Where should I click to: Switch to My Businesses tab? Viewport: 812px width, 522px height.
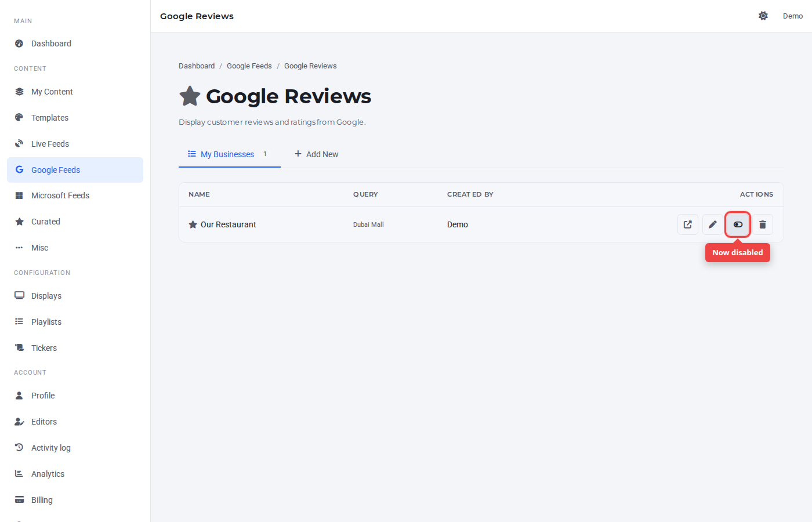point(230,154)
